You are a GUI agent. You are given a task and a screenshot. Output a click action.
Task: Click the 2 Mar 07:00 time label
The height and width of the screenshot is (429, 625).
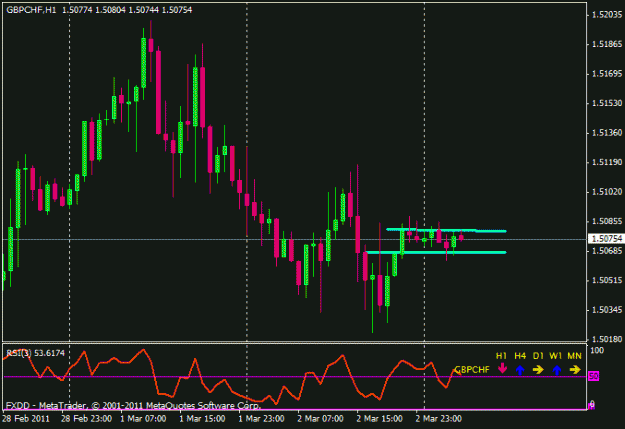tap(320, 419)
